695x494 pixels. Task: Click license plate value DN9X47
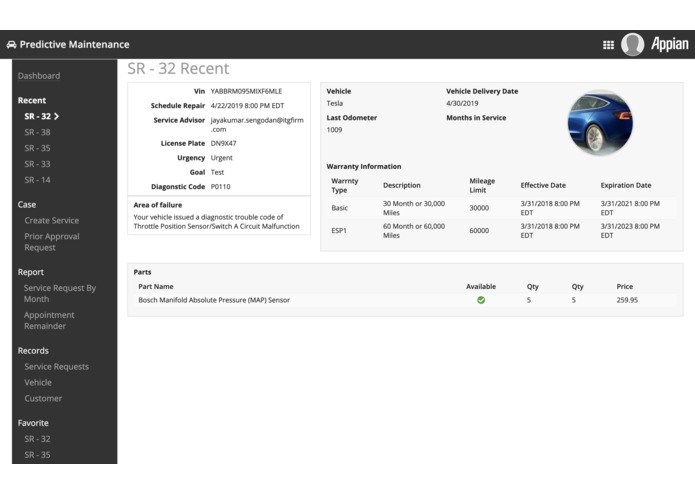click(x=223, y=144)
